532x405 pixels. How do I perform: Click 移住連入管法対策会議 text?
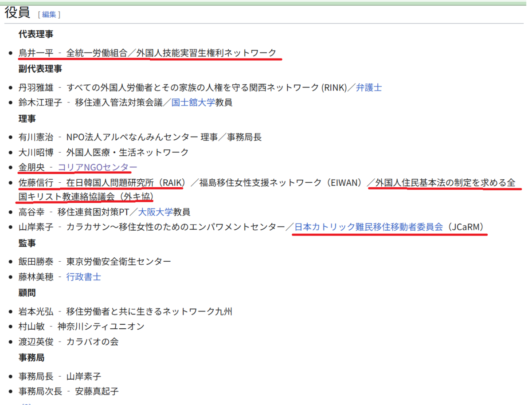coord(118,102)
